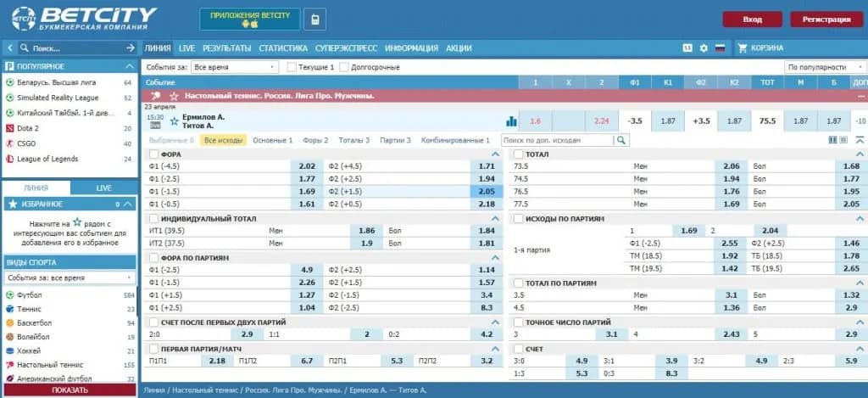Open match statistics bar chart icon
This screenshot has width=868, height=398.
[511, 121]
